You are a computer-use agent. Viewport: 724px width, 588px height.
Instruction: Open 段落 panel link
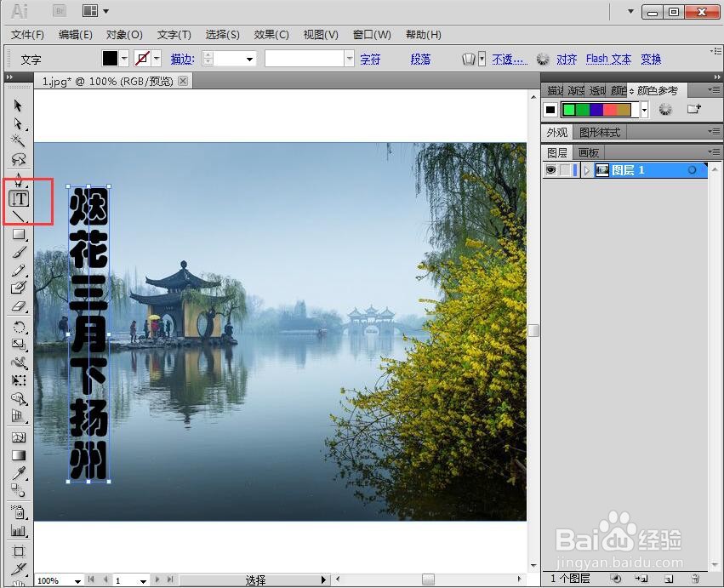(x=420, y=59)
